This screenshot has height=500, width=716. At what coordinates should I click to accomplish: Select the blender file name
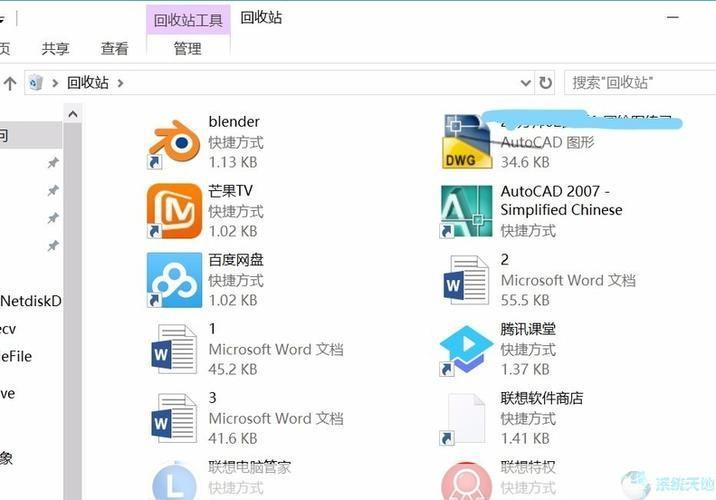click(234, 122)
